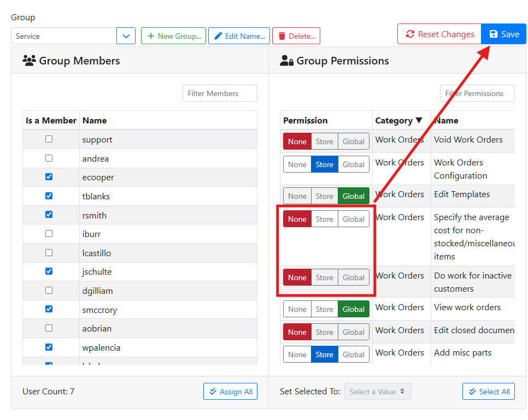Click Assign All checkmark button
The height and width of the screenshot is (420, 528).
[230, 392]
